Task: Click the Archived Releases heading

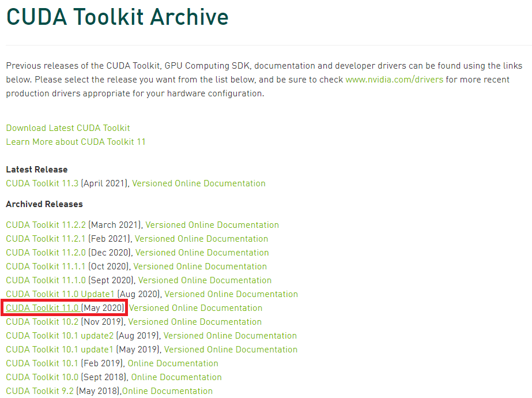Action: [44, 204]
